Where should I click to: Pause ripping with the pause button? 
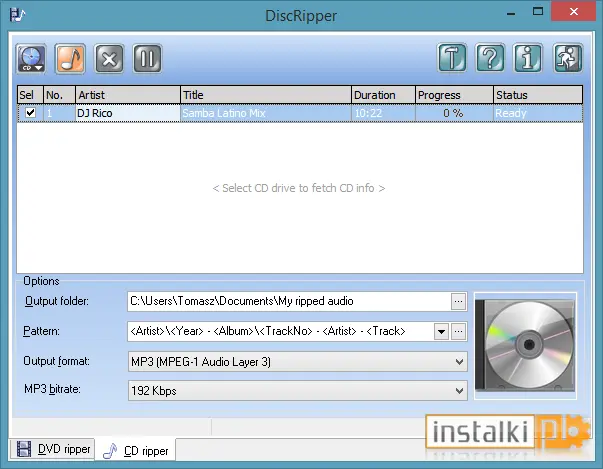tap(148, 59)
